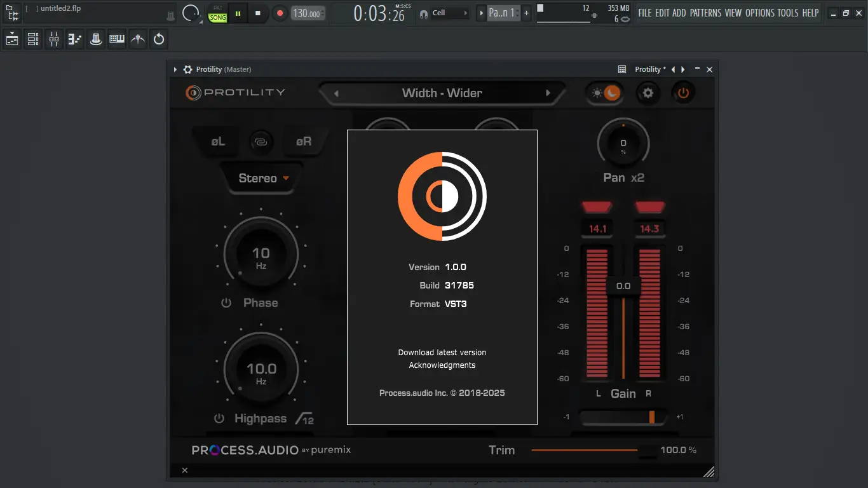Add a new pattern with the plus button
Viewport: 868px width, 488px height.
click(526, 13)
